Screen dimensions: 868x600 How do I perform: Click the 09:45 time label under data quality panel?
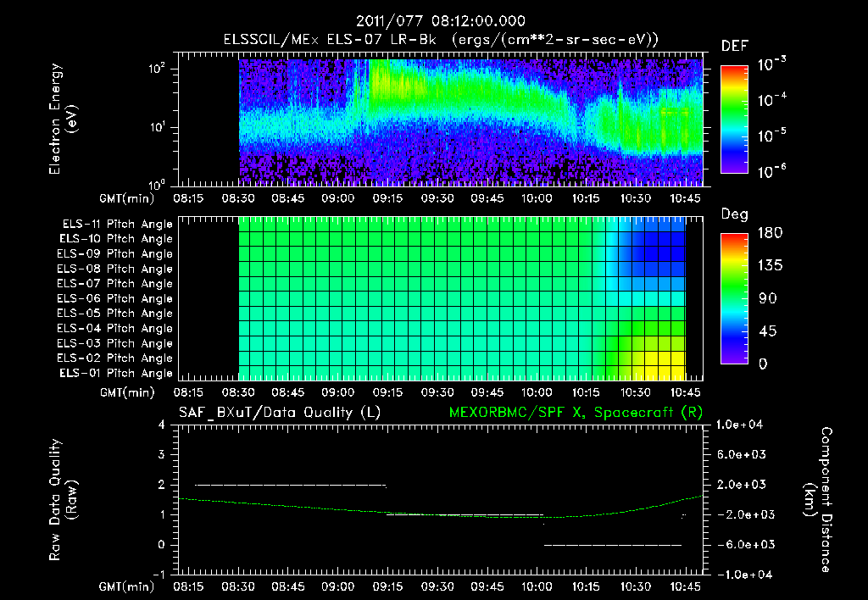(487, 586)
